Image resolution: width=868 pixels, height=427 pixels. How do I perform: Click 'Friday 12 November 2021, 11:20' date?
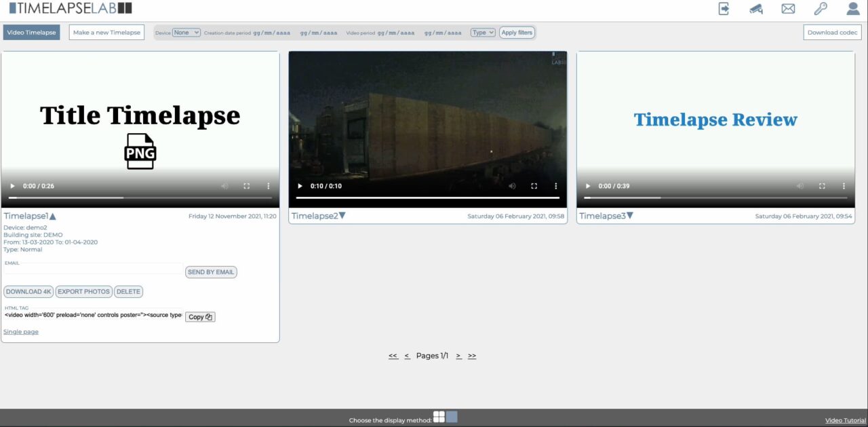pos(233,216)
